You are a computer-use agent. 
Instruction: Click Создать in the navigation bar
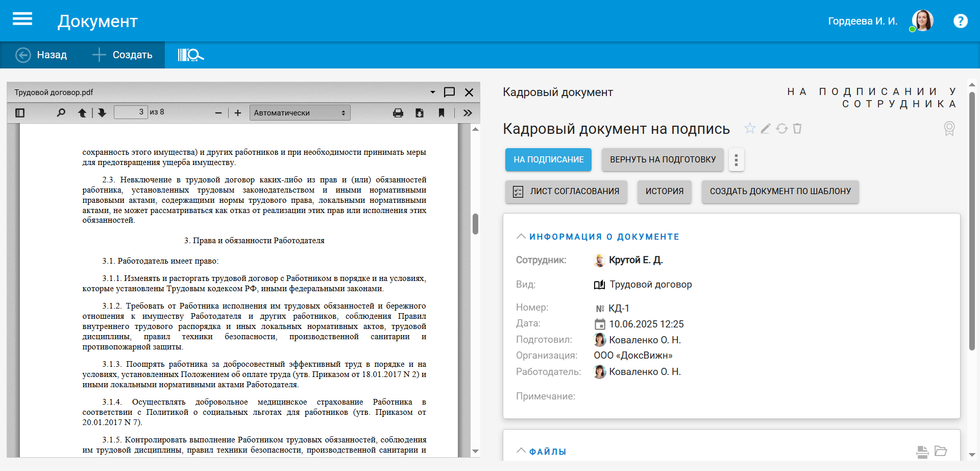[x=122, y=55]
